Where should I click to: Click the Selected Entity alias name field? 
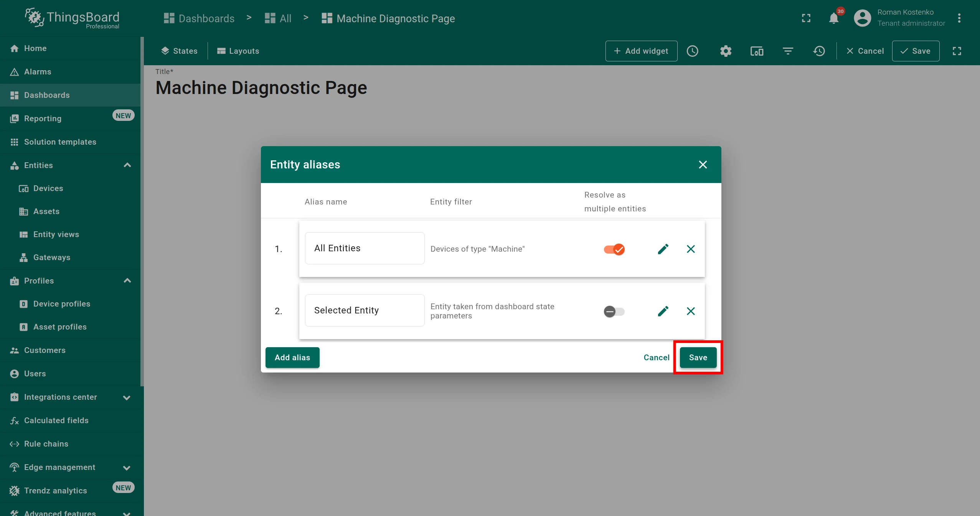(365, 310)
